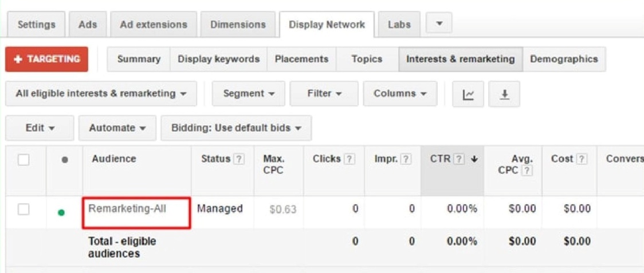Click the help icon next to Status

click(x=239, y=160)
